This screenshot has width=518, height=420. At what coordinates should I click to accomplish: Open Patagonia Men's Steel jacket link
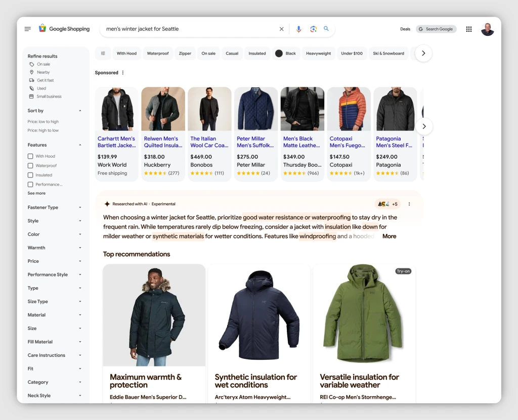(x=394, y=142)
